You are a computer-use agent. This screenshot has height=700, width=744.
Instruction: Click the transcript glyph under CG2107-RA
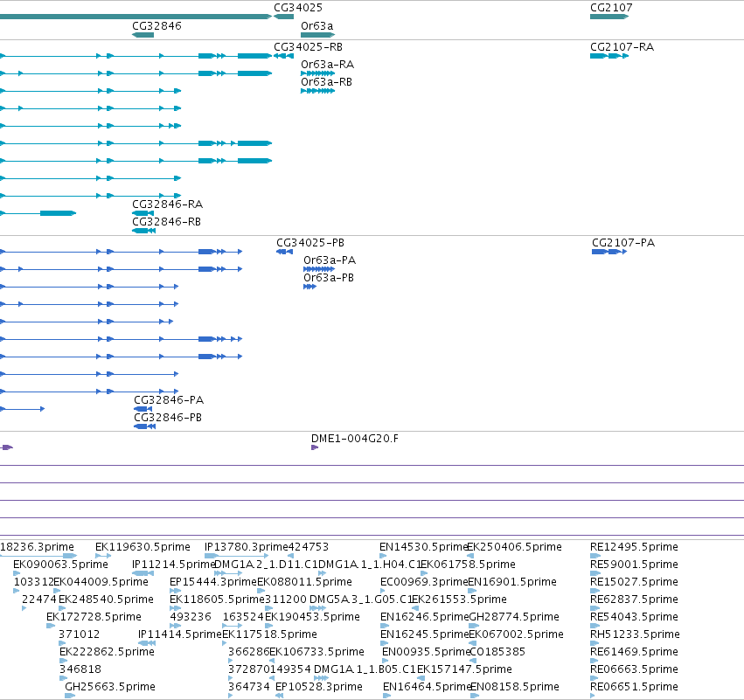pyautogui.click(x=609, y=56)
